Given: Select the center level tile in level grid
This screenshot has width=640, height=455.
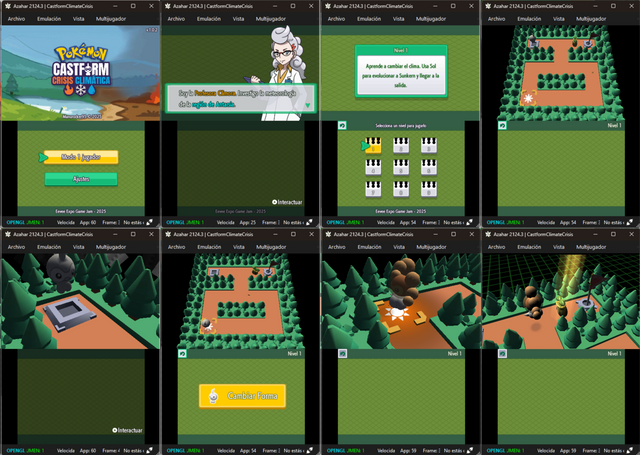Looking at the screenshot, I should pyautogui.click(x=401, y=167).
